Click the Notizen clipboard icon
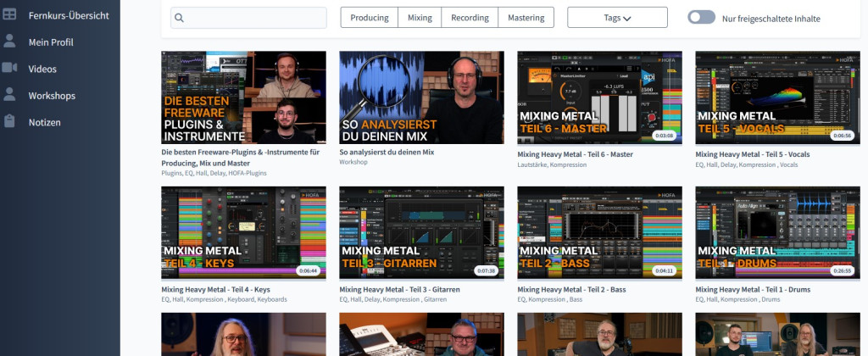This screenshot has width=868, height=356. click(9, 121)
